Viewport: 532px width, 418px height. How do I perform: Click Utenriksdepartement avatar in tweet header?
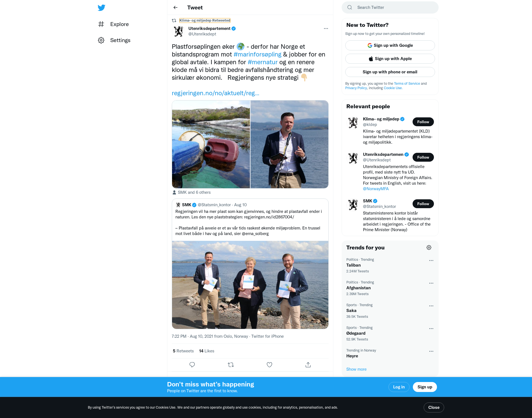tap(178, 32)
